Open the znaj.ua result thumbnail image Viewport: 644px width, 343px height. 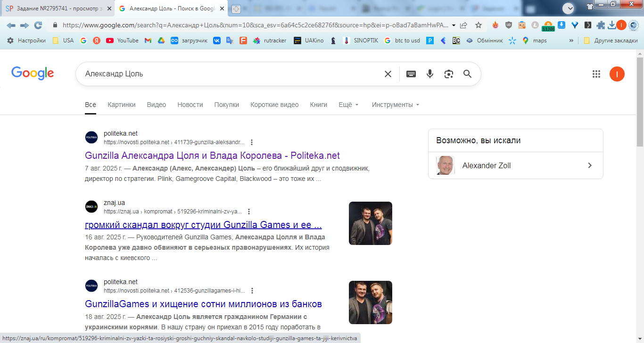click(371, 223)
